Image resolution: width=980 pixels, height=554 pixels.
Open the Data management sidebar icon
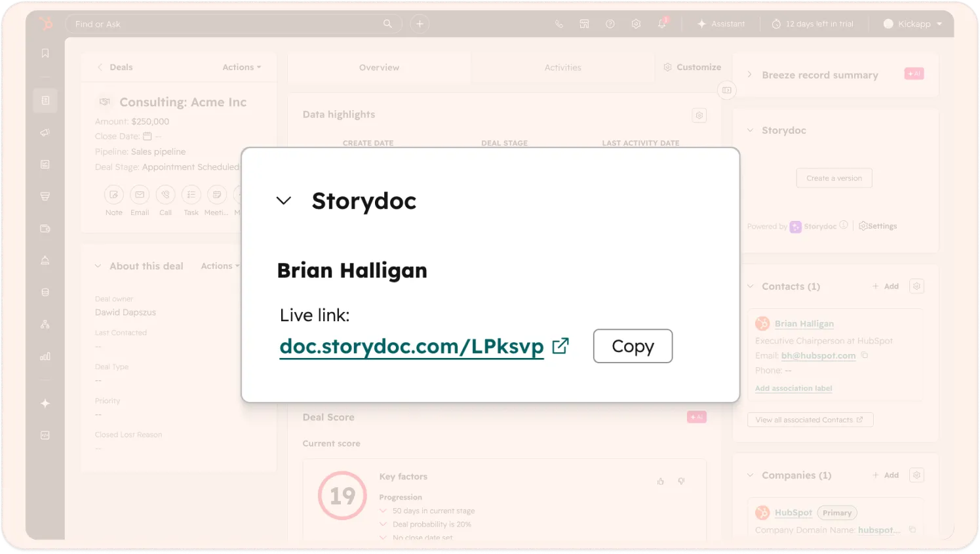[45, 292]
